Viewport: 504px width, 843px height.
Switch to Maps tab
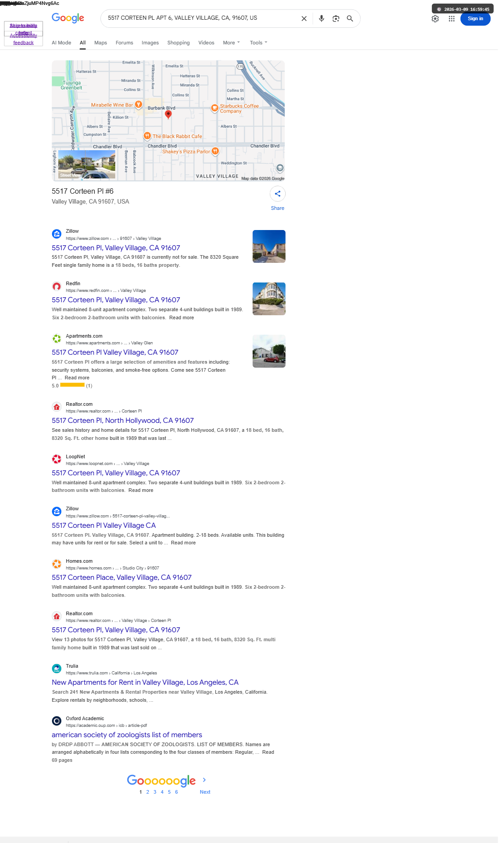click(100, 43)
